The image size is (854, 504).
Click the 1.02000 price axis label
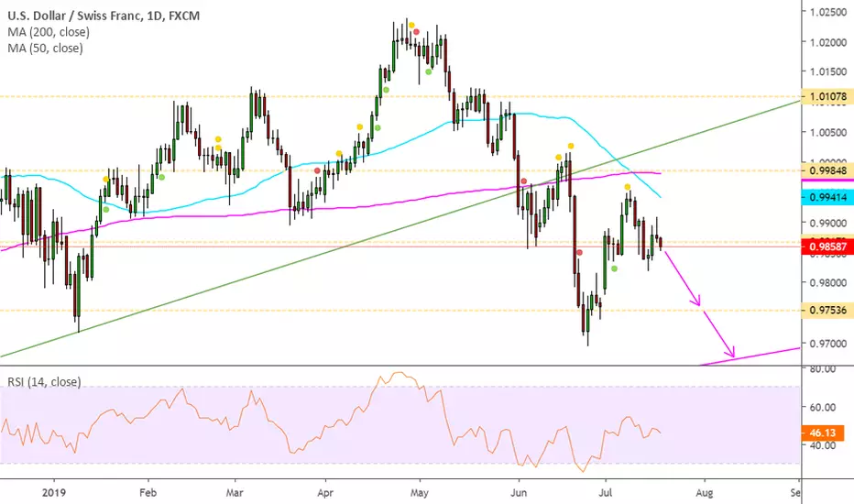pos(827,42)
